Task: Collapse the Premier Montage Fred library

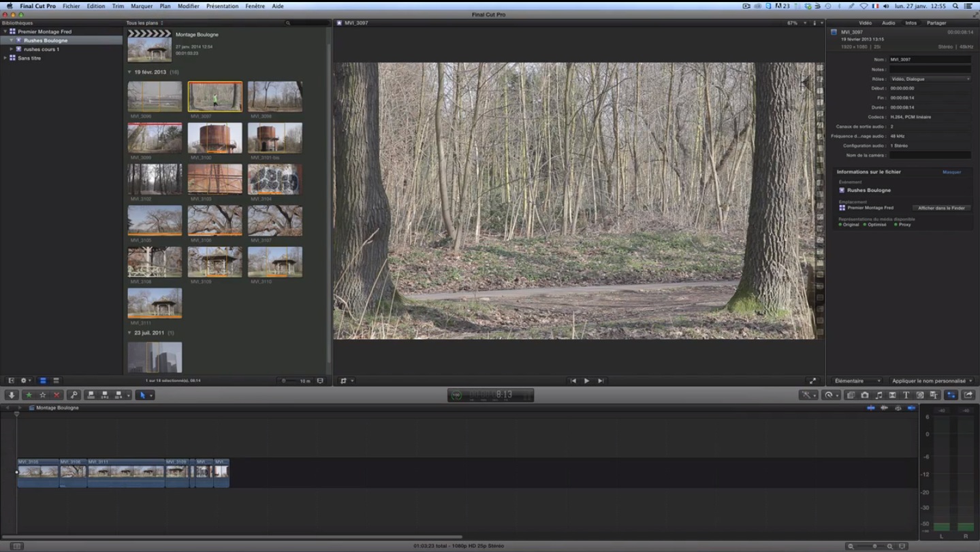Action: (5, 31)
